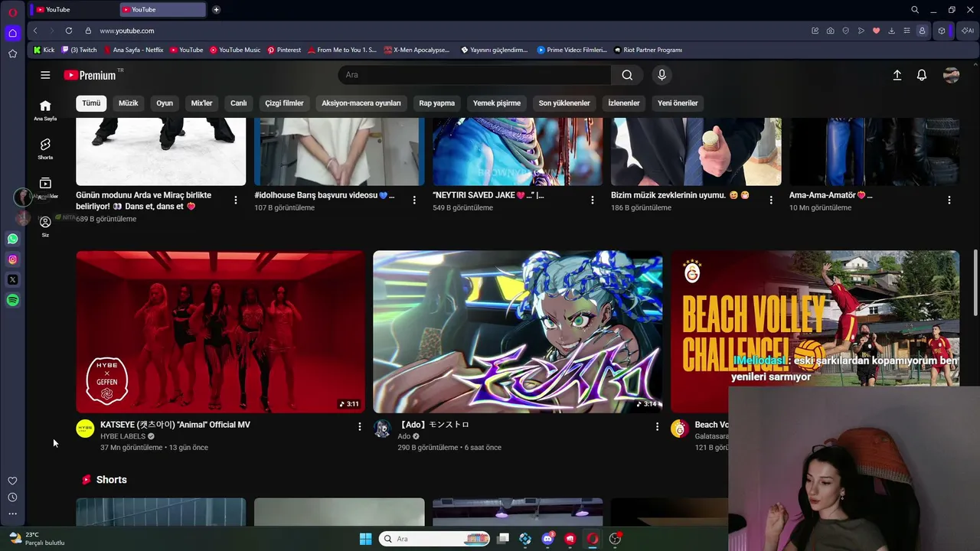The height and width of the screenshot is (551, 980).
Task: Open the Kick bookmark
Action: coord(44,50)
